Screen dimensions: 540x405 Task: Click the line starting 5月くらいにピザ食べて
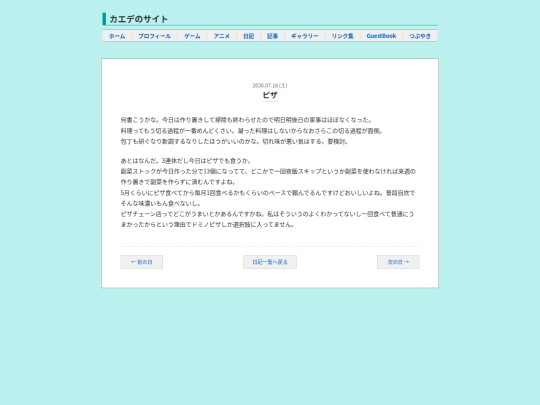point(268,198)
